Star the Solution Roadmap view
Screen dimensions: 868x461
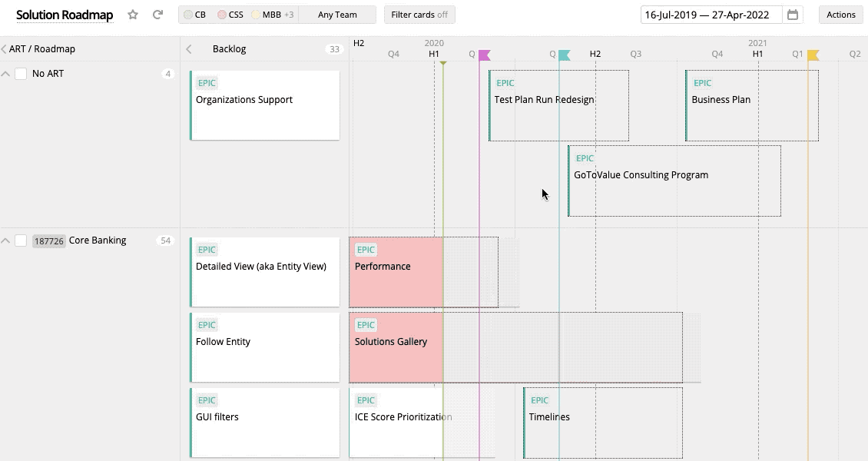(x=131, y=14)
